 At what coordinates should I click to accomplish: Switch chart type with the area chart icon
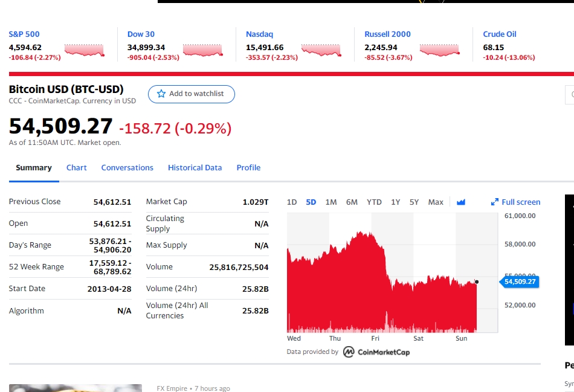point(461,202)
